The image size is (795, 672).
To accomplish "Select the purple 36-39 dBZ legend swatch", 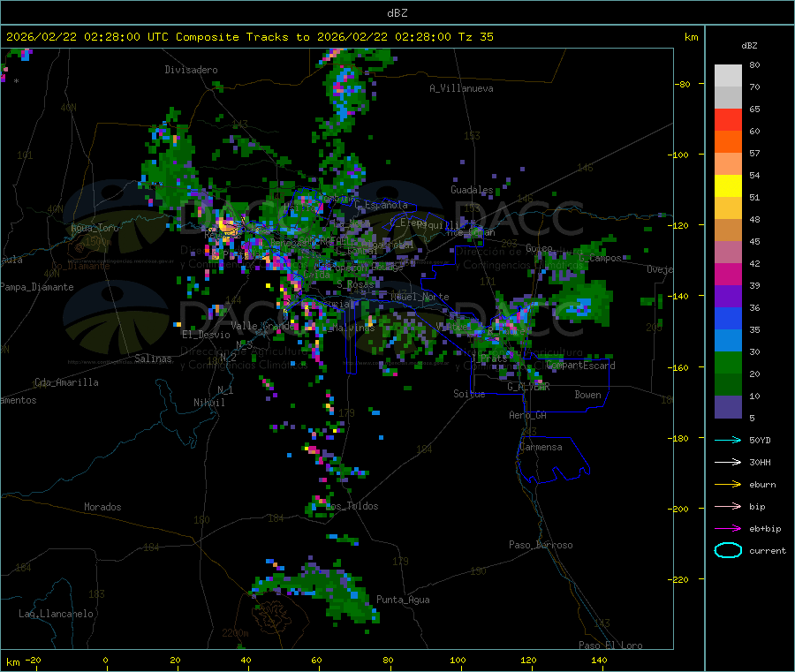I will [728, 297].
